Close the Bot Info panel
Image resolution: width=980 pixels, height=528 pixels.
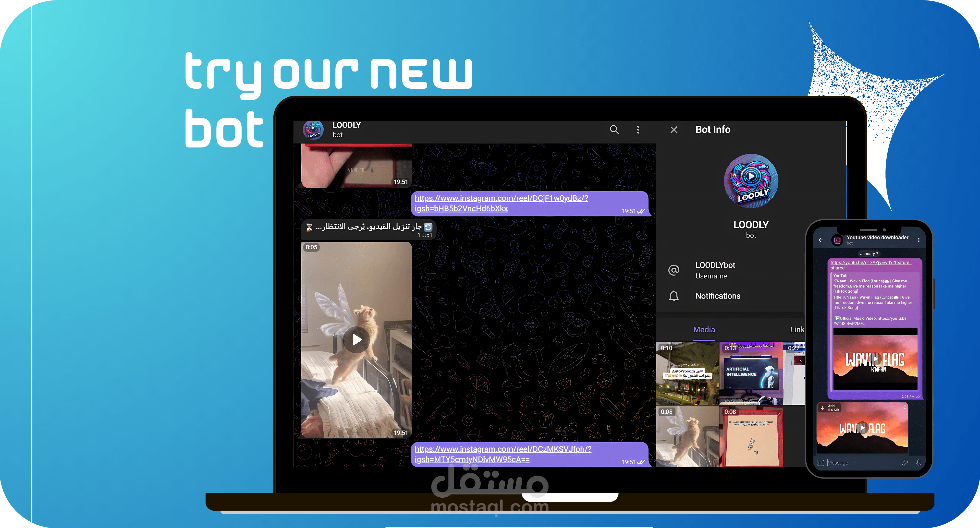674,130
